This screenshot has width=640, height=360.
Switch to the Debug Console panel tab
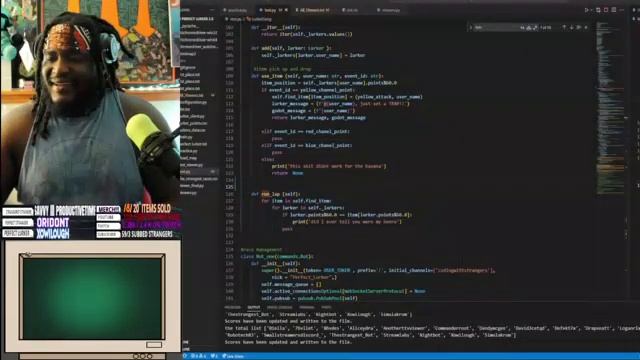coord(280,307)
